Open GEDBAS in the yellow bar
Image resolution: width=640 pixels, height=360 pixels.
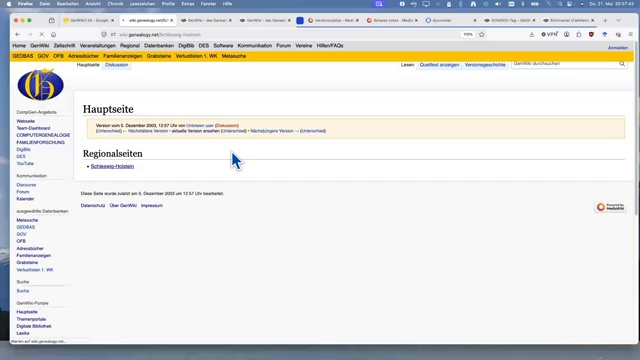coord(23,56)
